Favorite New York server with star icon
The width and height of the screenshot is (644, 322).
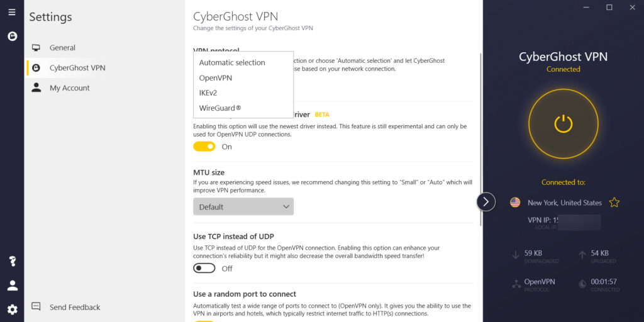[x=614, y=203]
